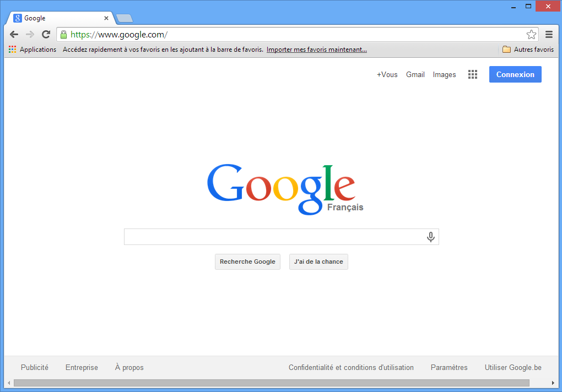Click the Connexion sign-in button
The image size is (562, 392).
515,74
